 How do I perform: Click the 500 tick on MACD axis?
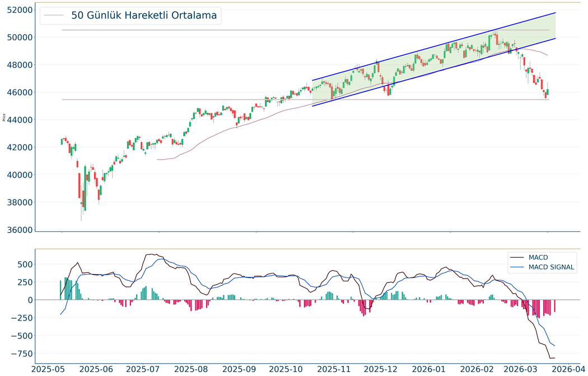25,264
